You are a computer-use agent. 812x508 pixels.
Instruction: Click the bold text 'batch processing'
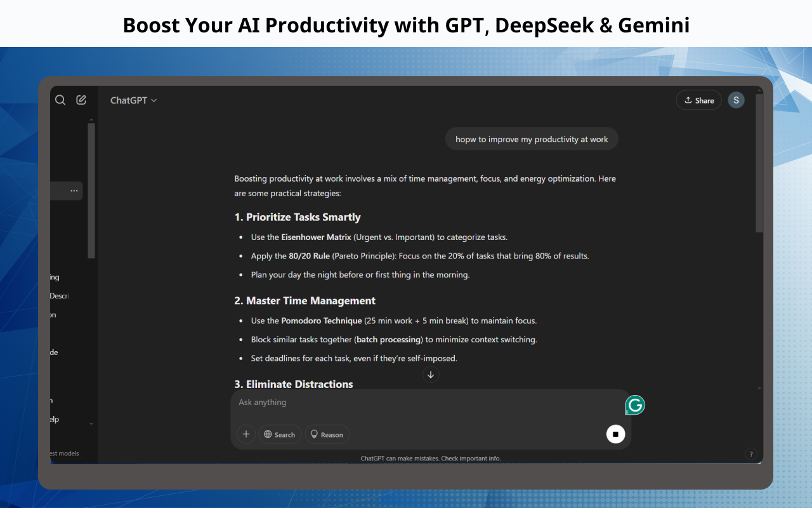click(x=389, y=340)
